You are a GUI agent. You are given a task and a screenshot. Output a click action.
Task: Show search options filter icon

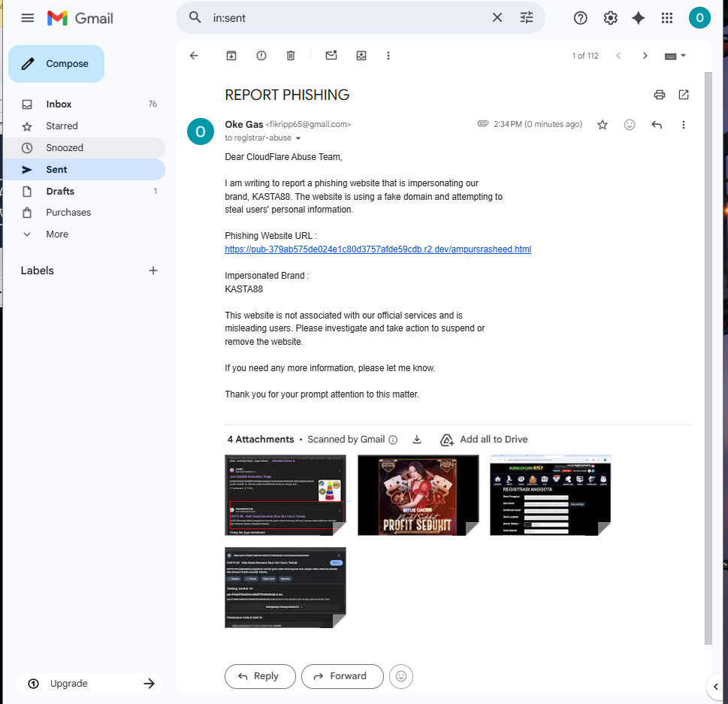[527, 17]
